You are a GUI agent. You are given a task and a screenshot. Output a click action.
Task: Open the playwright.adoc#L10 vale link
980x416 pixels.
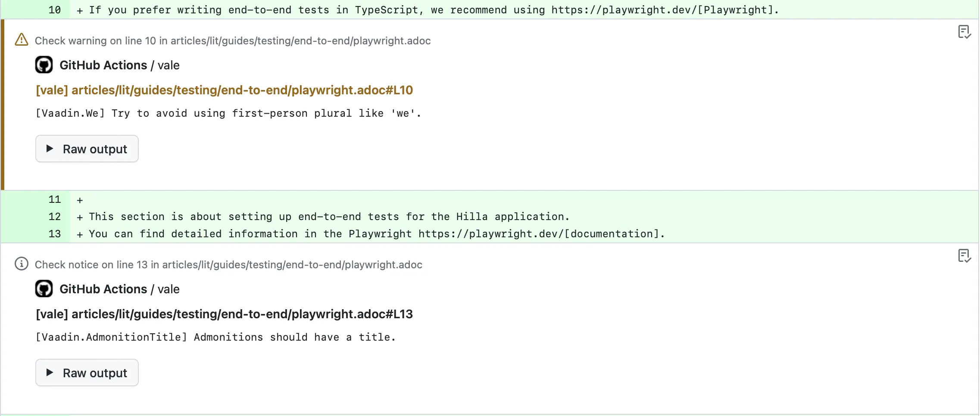pos(223,90)
